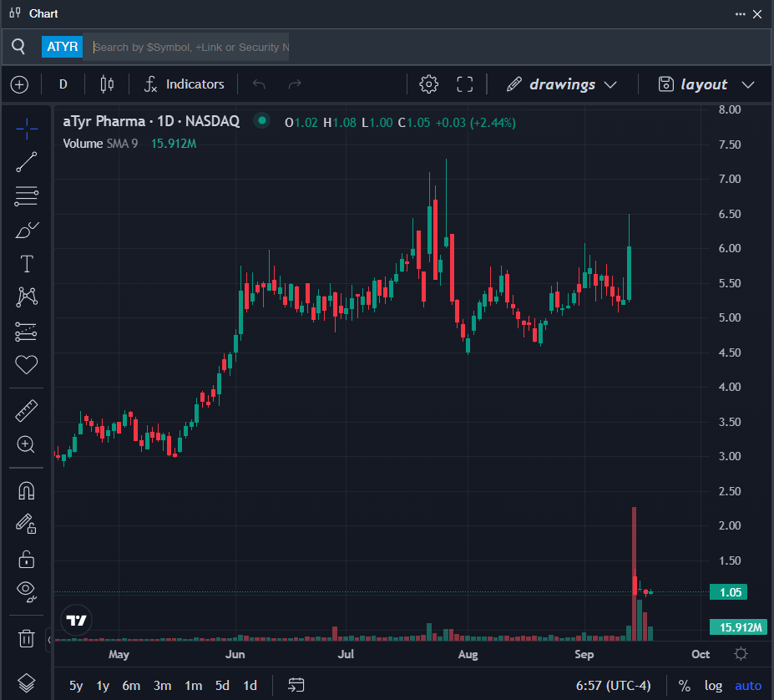
Task: Hide all drawings with eye icon
Action: 27,592
